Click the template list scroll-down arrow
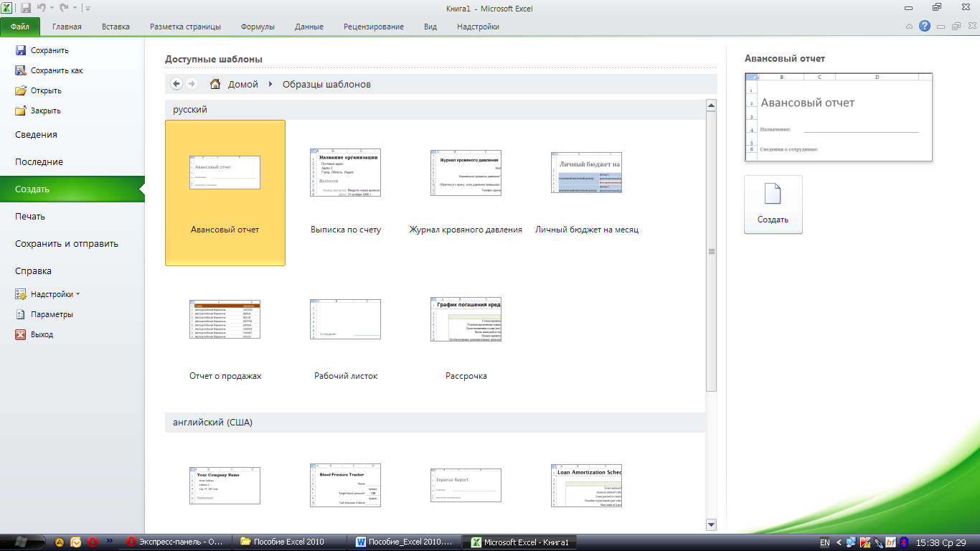 coord(711,524)
